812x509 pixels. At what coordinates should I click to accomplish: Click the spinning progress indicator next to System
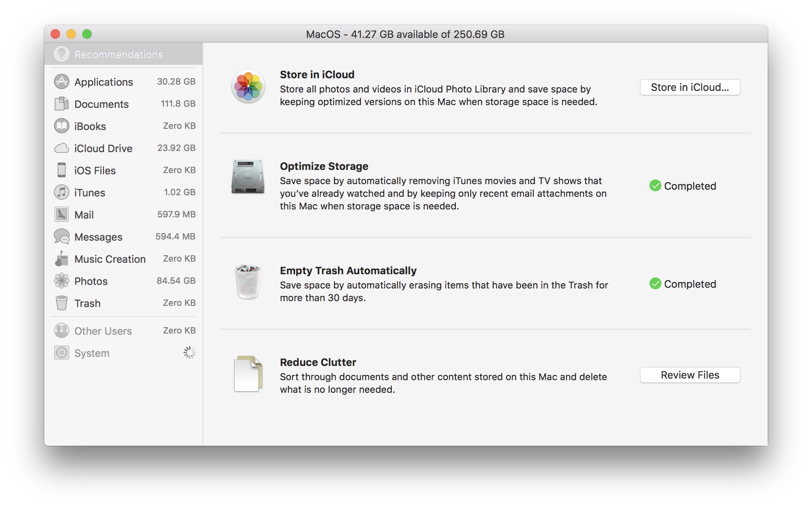(x=190, y=353)
